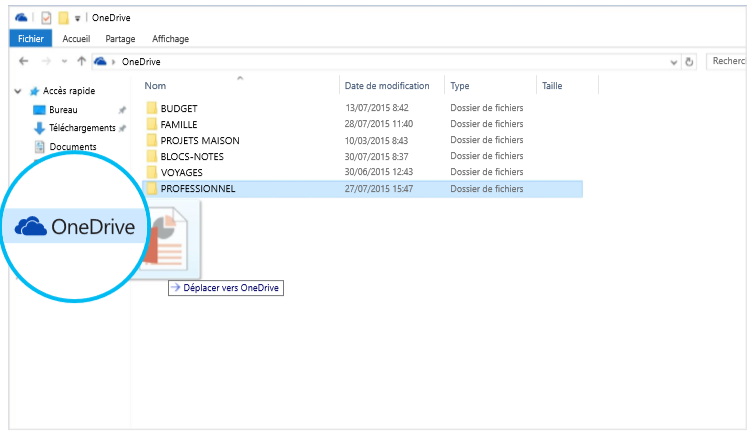Refresh the folder view

coord(689,62)
